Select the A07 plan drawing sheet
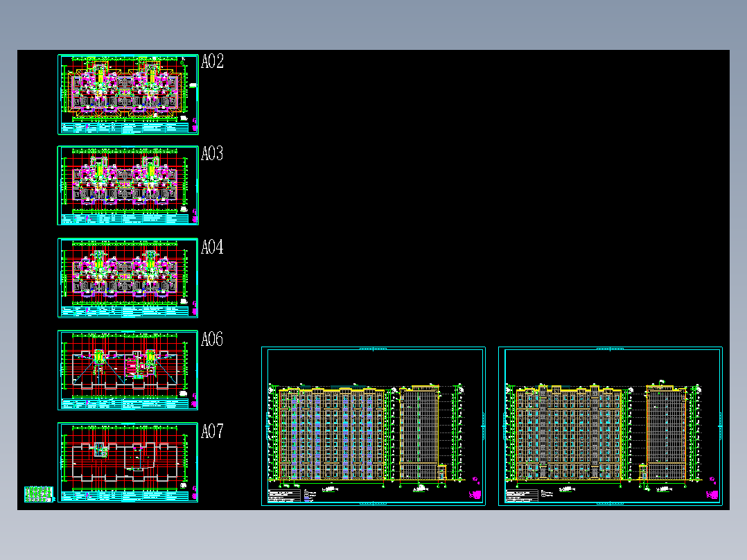 pos(128,462)
